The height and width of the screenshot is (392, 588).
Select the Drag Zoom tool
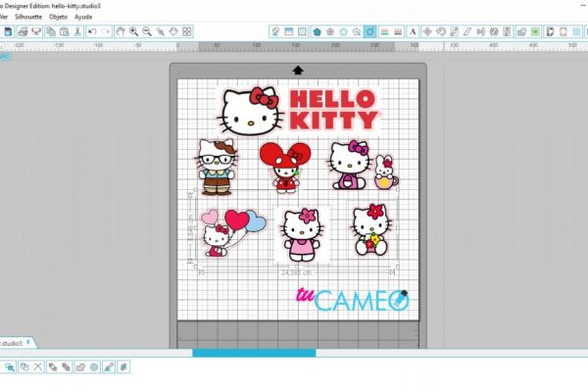(173, 32)
